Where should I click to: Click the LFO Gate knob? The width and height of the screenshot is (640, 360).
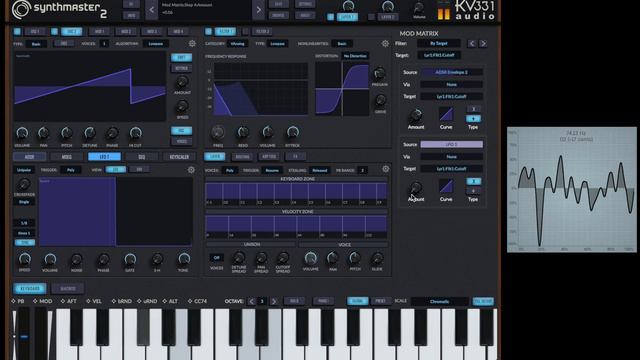(x=130, y=259)
